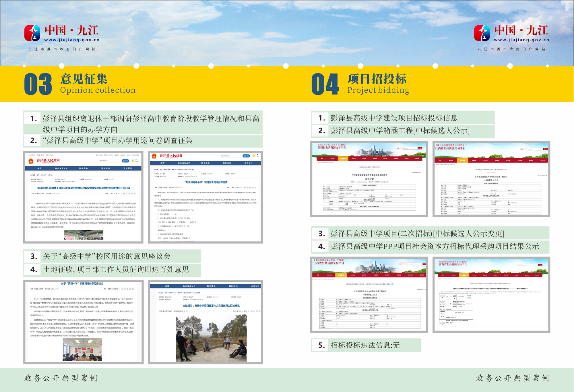Click yellow sun icon in first Pengze screenshot
574x392 pixels.
click(x=133, y=161)
